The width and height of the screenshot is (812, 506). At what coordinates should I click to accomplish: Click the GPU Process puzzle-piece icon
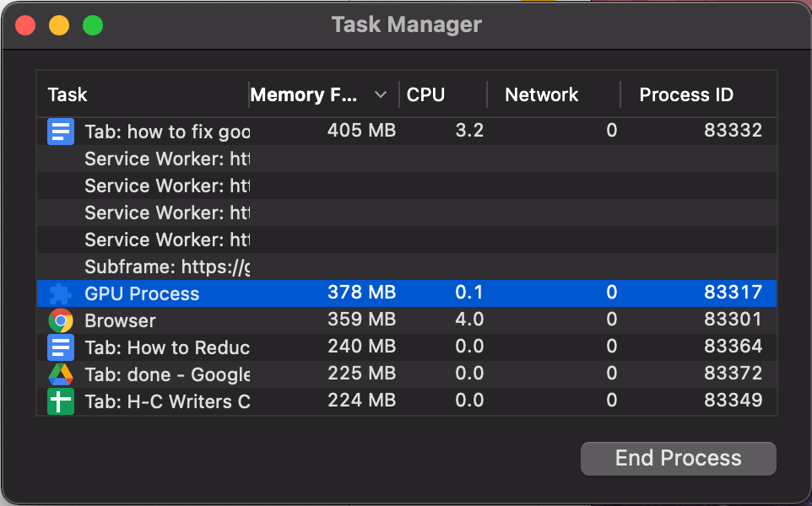[x=61, y=293]
